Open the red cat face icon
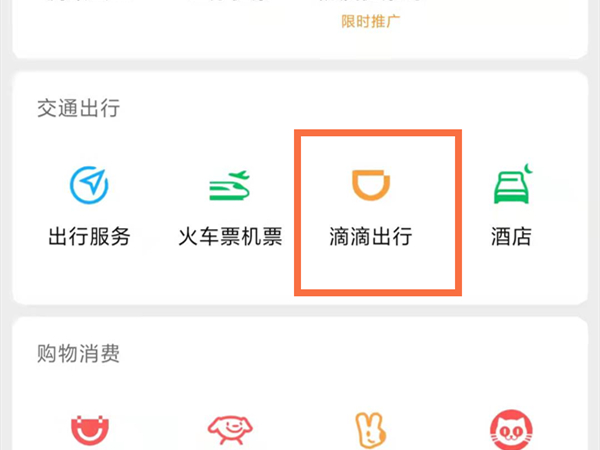Image resolution: width=600 pixels, height=450 pixels. coord(512,430)
